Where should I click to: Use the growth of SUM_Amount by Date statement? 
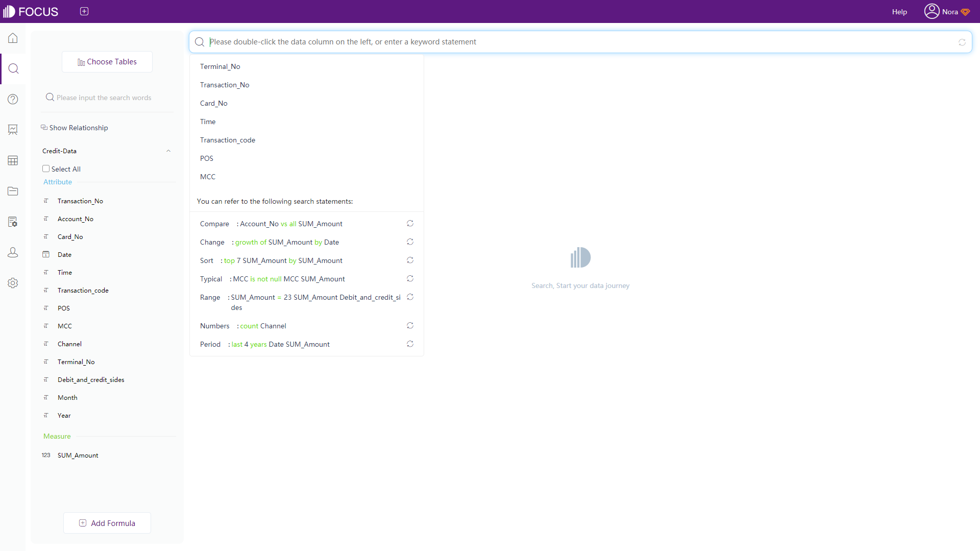287,242
